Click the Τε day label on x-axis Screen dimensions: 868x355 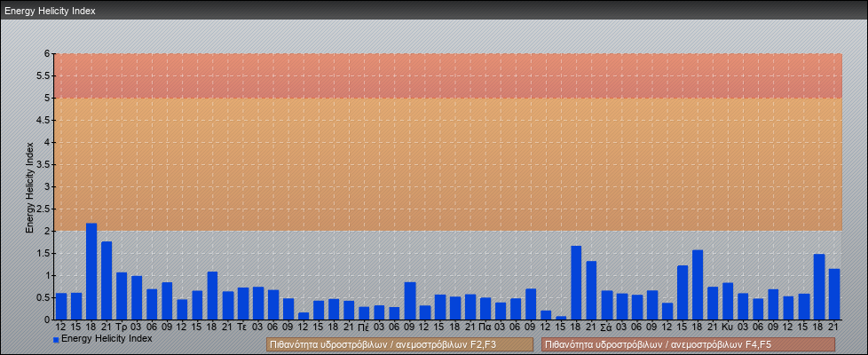242,327
